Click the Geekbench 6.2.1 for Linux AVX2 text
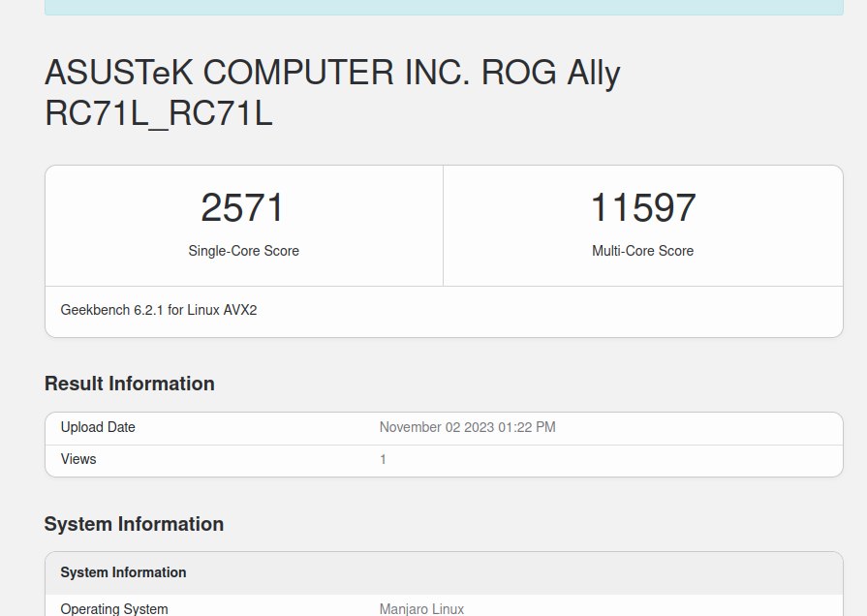This screenshot has height=616, width=867. coord(159,310)
